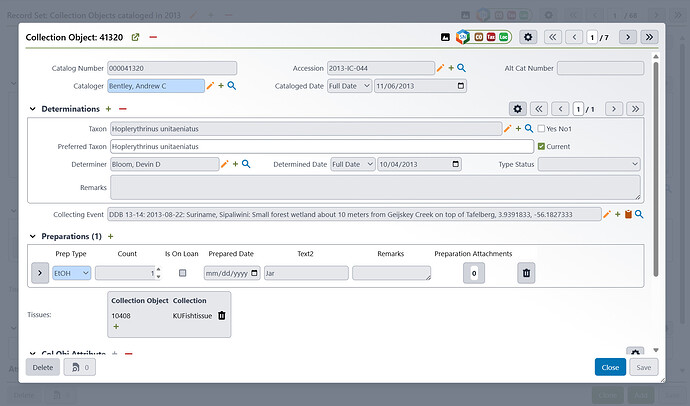
Task: Remove tissue 10408 KUFishtissue relationship
Action: tap(222, 315)
